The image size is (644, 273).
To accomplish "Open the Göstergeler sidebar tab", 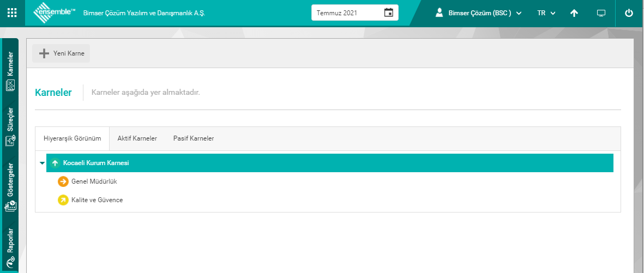I will click(x=10, y=187).
